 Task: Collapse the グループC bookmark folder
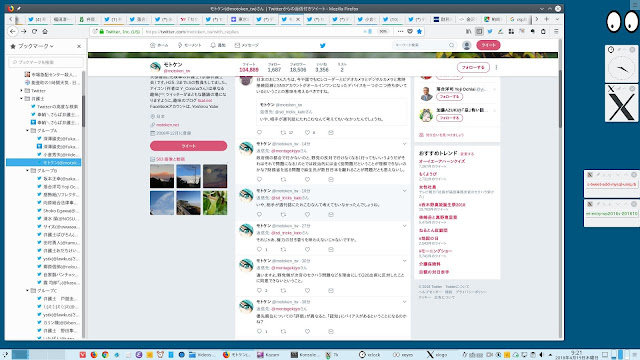[27, 291]
